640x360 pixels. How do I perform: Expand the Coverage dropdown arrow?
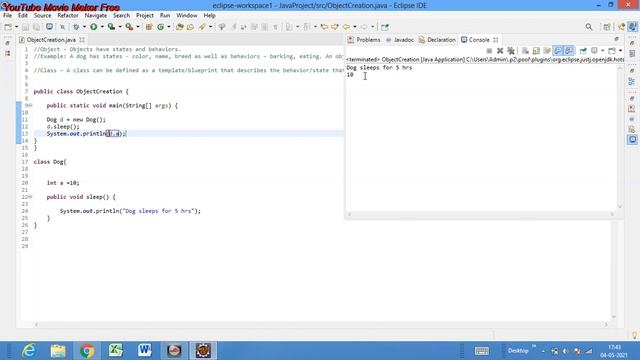(x=120, y=27)
